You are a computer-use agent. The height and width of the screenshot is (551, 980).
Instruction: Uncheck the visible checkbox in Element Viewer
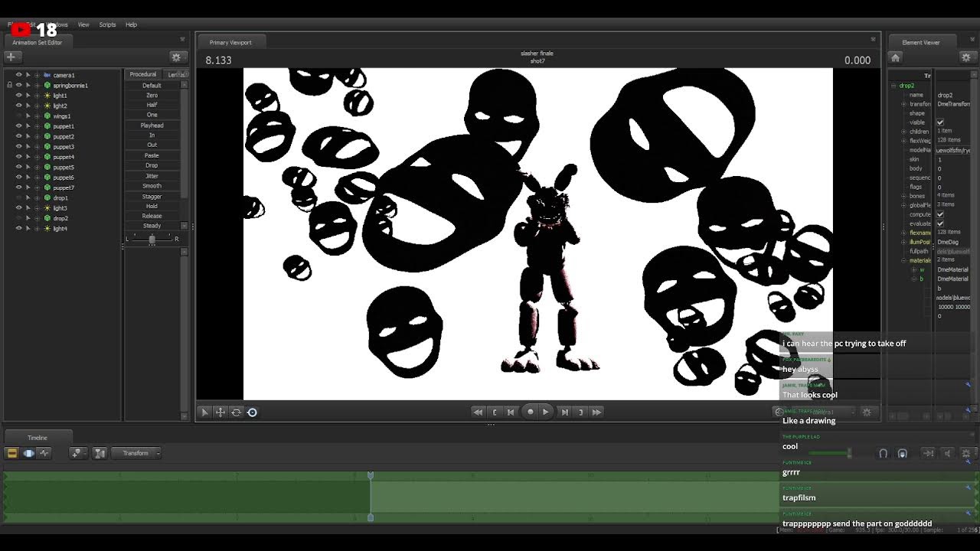pos(940,122)
